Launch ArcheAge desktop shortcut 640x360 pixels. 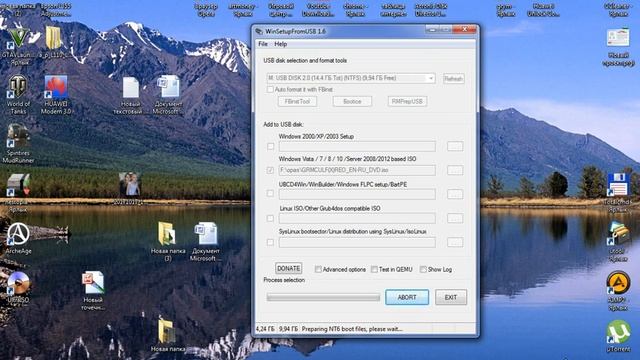click(x=18, y=234)
